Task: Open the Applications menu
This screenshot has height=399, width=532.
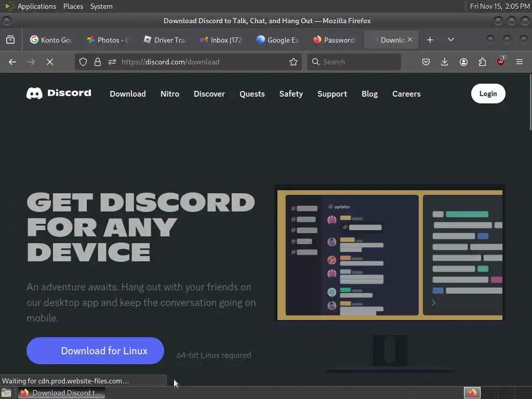Action: [x=37, y=6]
